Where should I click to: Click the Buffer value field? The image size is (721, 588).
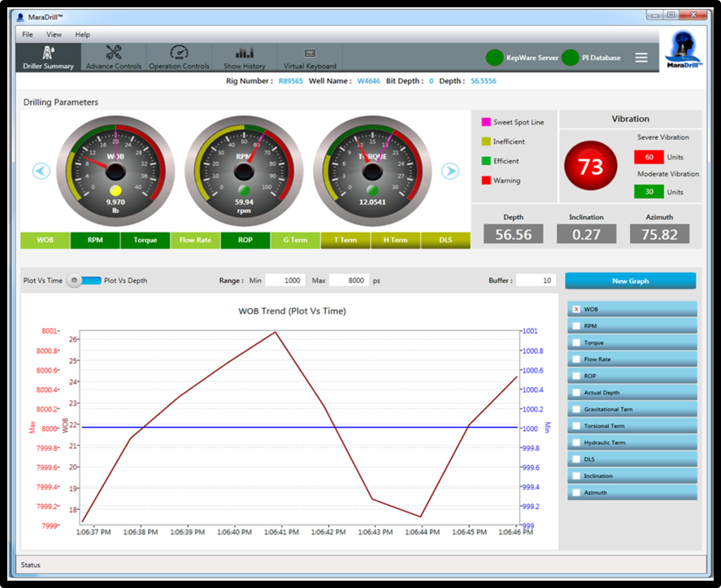pyautogui.click(x=536, y=281)
